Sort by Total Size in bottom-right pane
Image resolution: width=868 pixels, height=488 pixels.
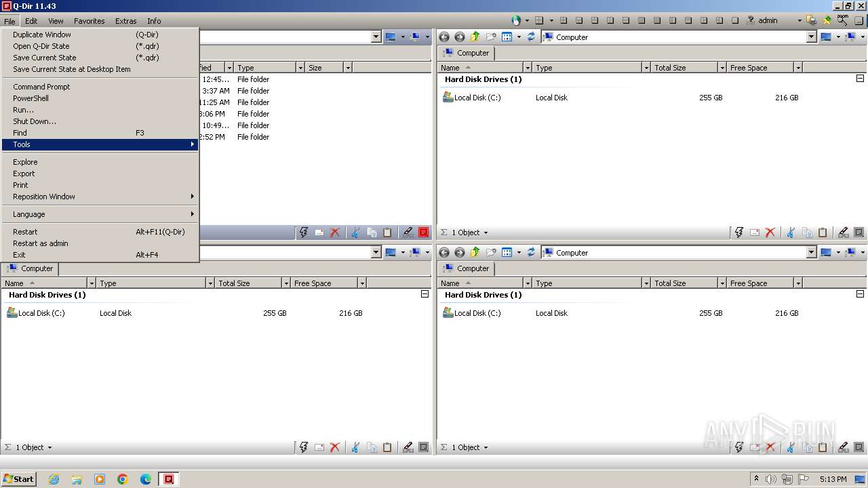[684, 283]
